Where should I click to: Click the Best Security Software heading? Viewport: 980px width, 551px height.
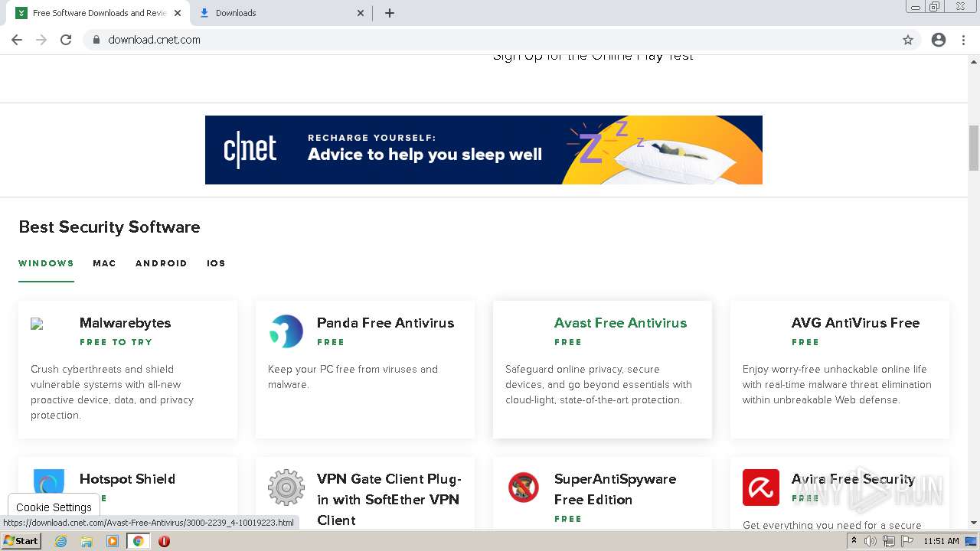pos(109,227)
